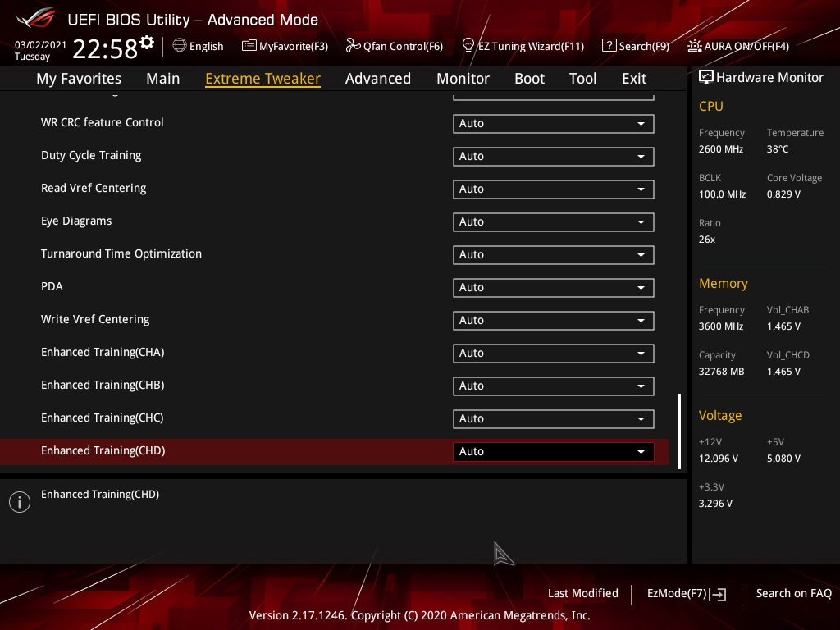Click the EZ Tuning Wizard bulb icon
This screenshot has width=840, height=630.
(468, 46)
